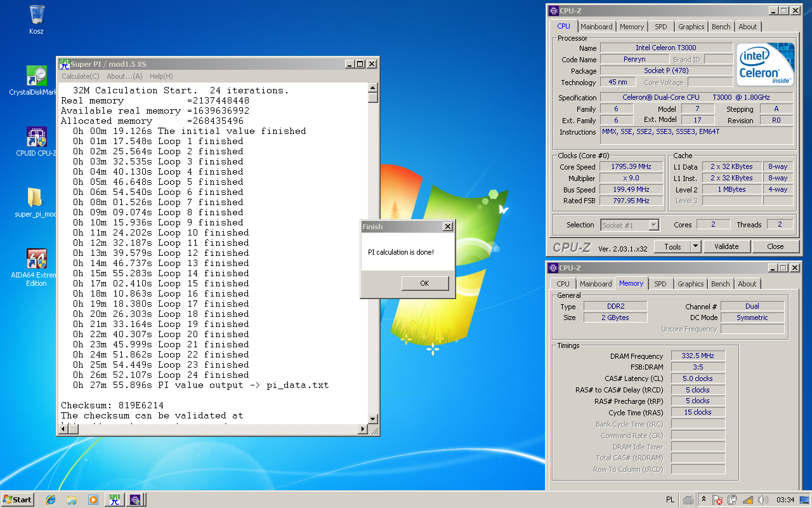Image resolution: width=812 pixels, height=508 pixels.
Task: Click the Core Speed value 1795.39 MHz
Action: click(631, 166)
